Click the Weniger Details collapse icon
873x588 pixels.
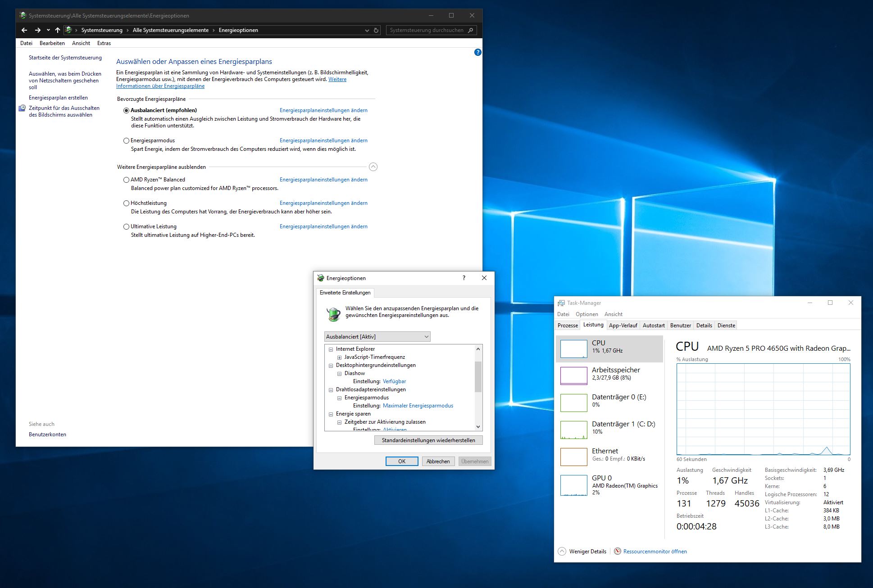(562, 551)
